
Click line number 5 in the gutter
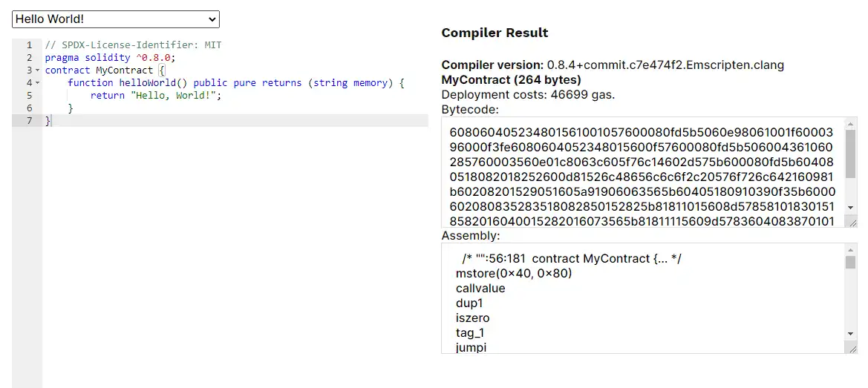29,96
